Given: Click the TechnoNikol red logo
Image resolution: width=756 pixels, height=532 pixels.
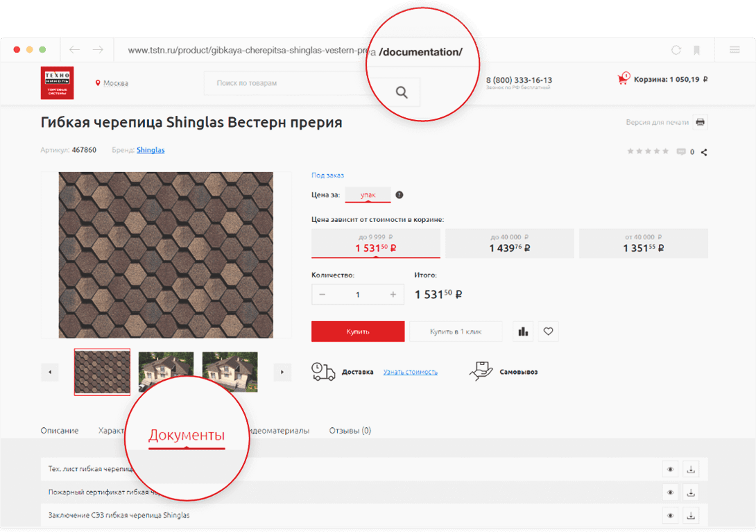Looking at the screenshot, I should pyautogui.click(x=58, y=83).
